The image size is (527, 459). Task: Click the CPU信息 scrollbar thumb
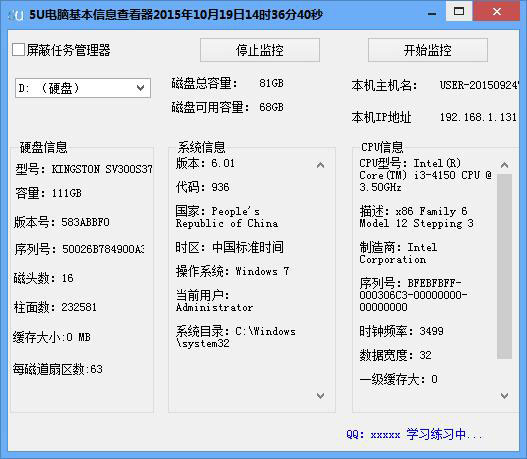coord(504,266)
